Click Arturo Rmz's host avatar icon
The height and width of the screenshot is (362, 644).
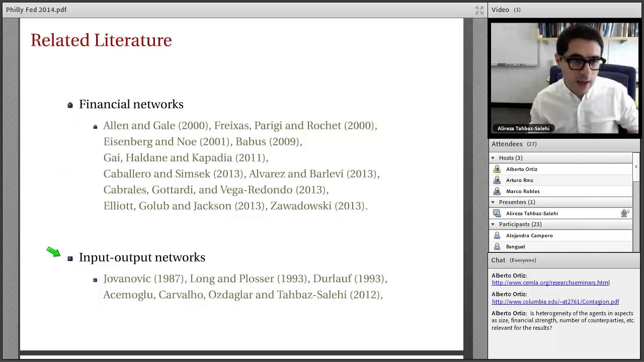[497, 180]
